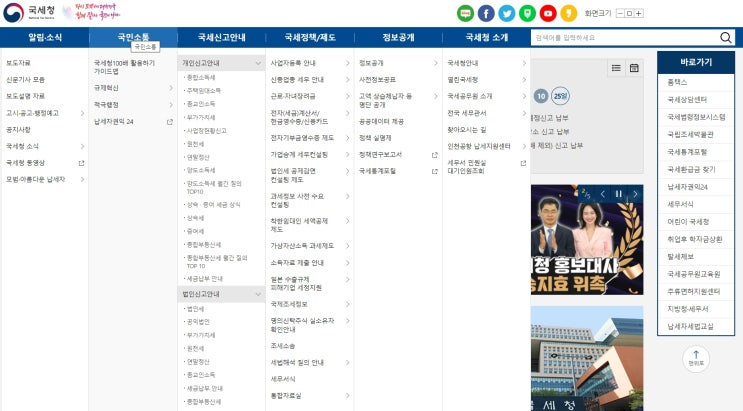Screen dimensions: 743x411
Task: Open the 국세신고안내 main menu
Action: (221, 37)
